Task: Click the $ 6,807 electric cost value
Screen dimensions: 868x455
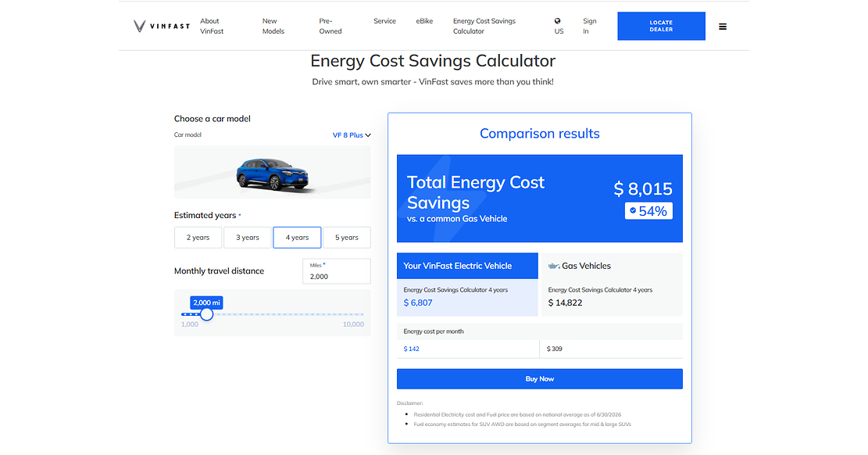Action: tap(418, 303)
